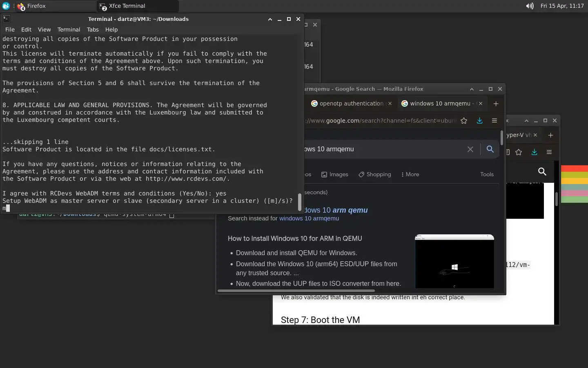Open the Edit menu in Terminal
The image size is (588, 368).
26,29
